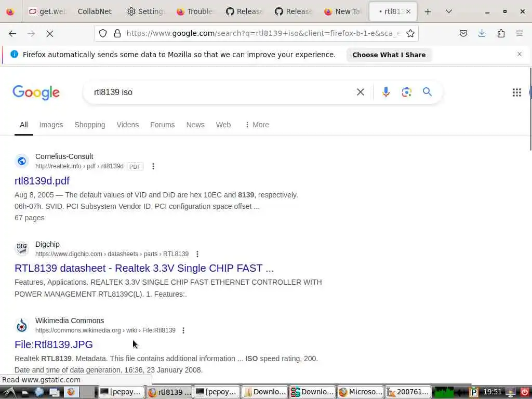532x399 pixels.
Task: Open options menu for Digchip result
Action: click(x=197, y=254)
